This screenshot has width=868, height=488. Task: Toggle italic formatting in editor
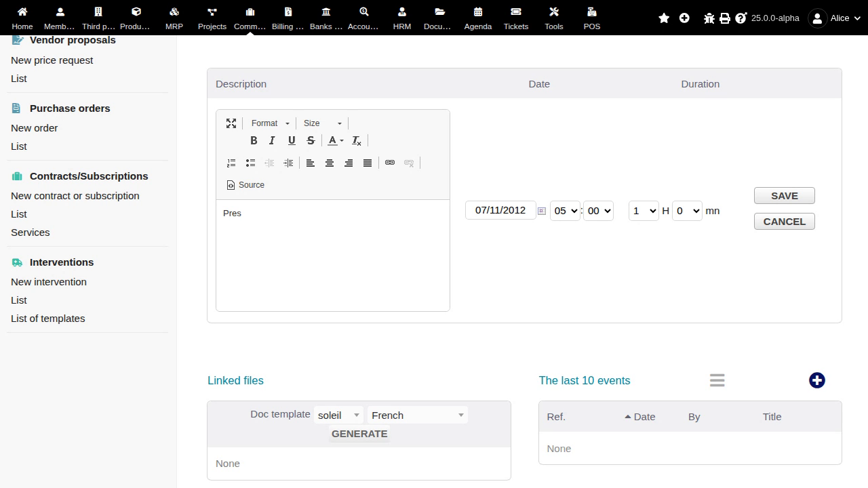click(x=272, y=140)
